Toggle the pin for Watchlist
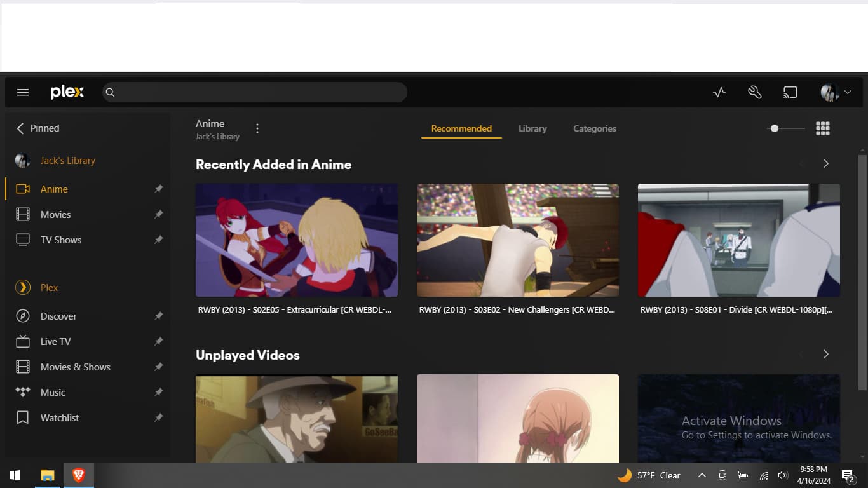 [x=158, y=417]
